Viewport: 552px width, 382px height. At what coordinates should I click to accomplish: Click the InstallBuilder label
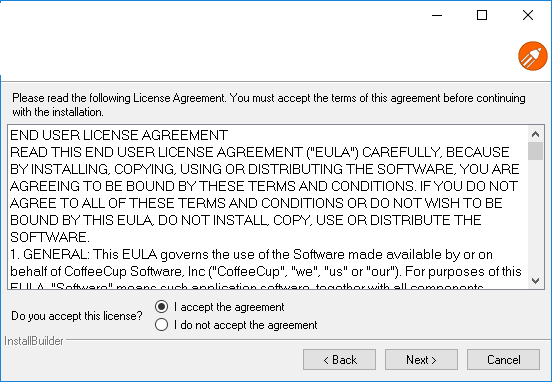[34, 341]
